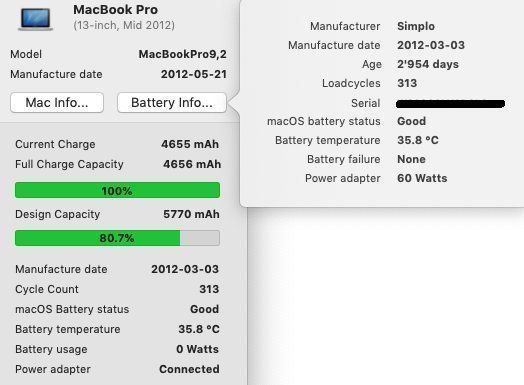
Task: Select the Battery failure None value
Action: (x=411, y=159)
